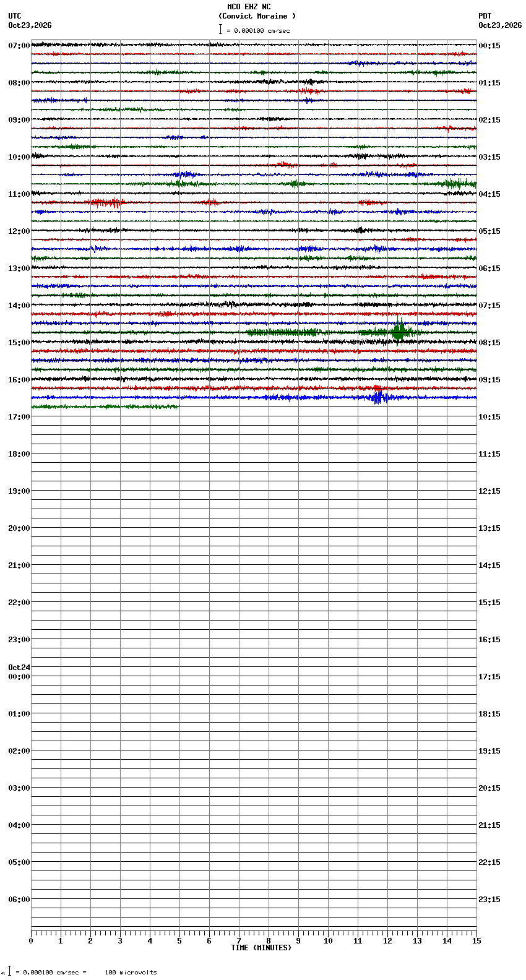
Task: Click the 07:00 UTC row label
Action: point(19,46)
